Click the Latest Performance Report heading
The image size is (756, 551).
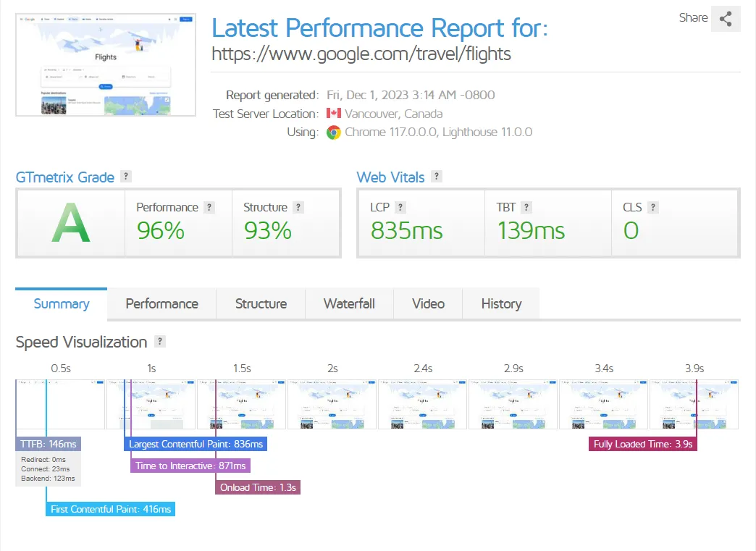pos(380,28)
